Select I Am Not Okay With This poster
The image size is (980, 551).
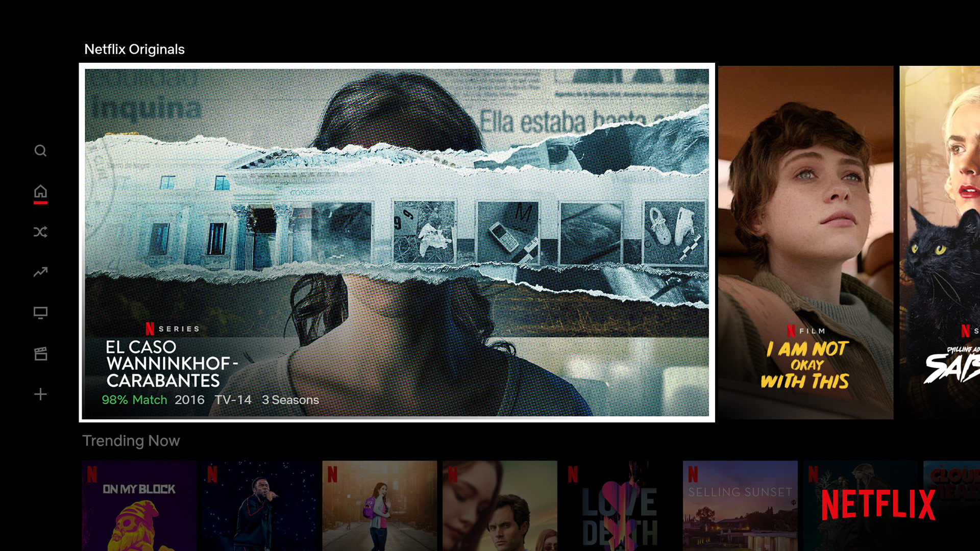805,242
